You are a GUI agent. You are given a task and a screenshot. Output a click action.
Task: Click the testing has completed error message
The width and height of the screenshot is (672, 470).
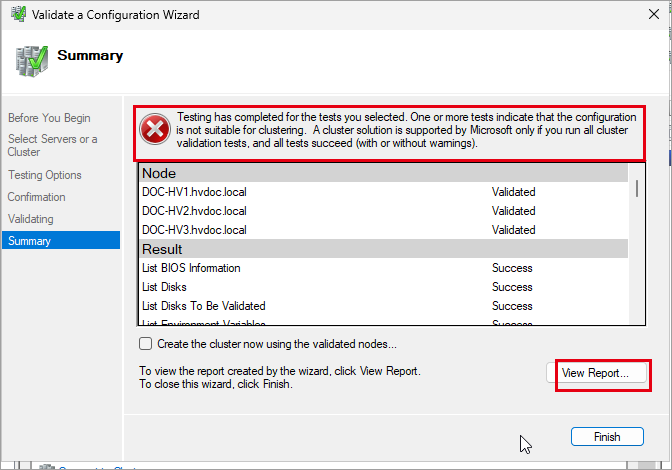pyautogui.click(x=406, y=130)
